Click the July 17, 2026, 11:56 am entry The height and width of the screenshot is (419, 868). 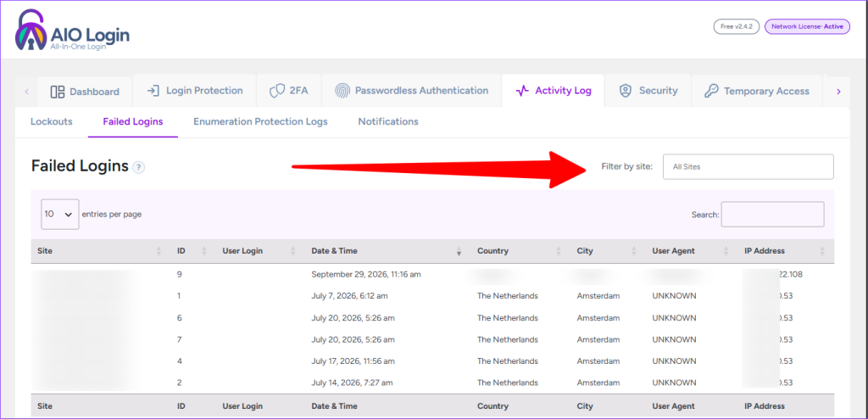coord(353,360)
